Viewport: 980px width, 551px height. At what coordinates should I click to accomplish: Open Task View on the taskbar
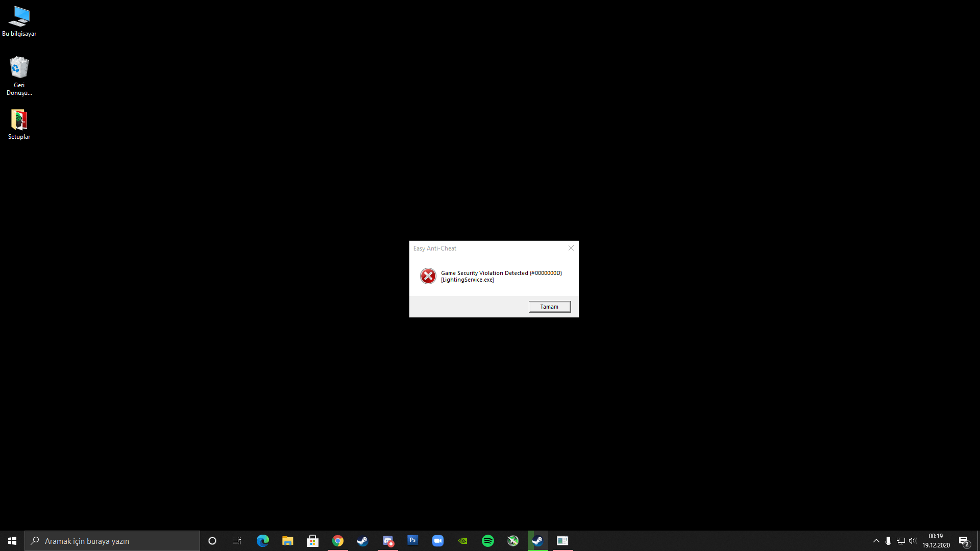tap(237, 541)
